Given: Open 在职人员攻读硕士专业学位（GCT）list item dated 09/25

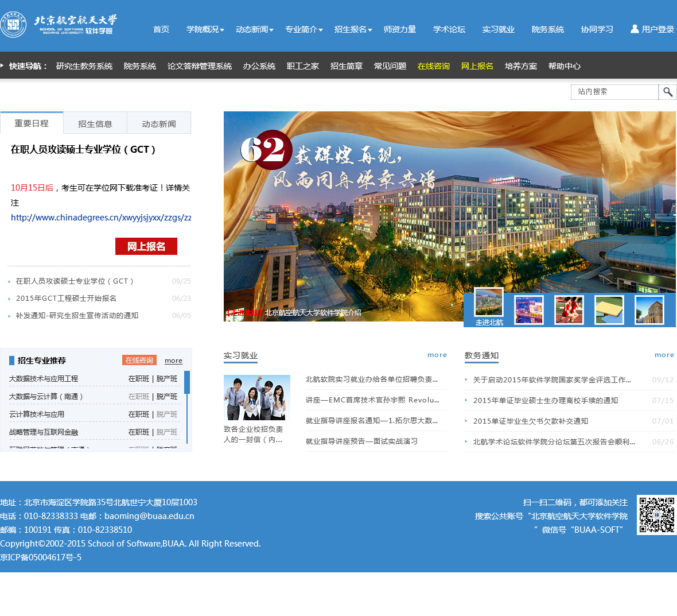Looking at the screenshot, I should point(75,281).
